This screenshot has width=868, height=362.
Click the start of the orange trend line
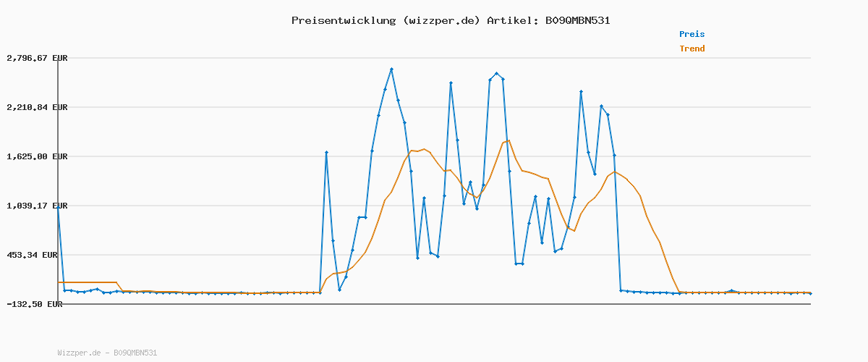click(x=59, y=282)
